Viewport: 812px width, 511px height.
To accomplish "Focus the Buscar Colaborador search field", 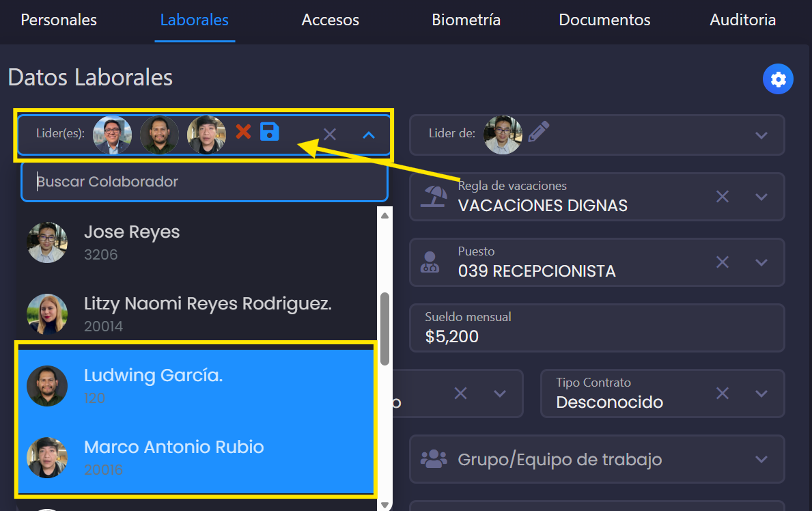I will coord(205,182).
